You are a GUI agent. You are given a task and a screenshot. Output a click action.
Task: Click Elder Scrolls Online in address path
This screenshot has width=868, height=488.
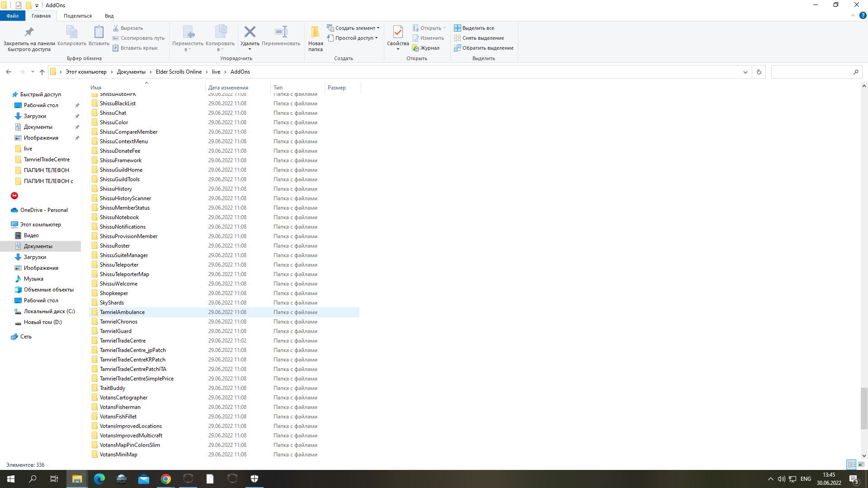tap(179, 72)
